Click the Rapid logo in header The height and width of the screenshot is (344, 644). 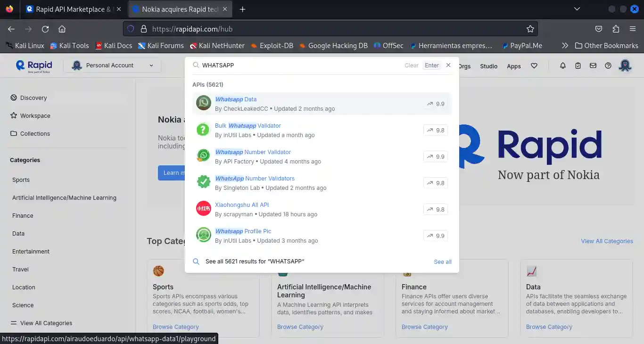(34, 66)
